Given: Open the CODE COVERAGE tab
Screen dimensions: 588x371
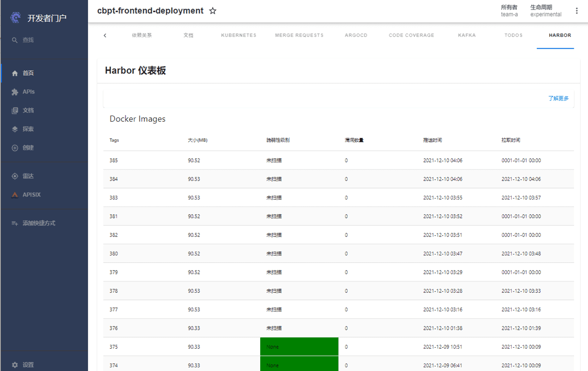Looking at the screenshot, I should pos(411,36).
